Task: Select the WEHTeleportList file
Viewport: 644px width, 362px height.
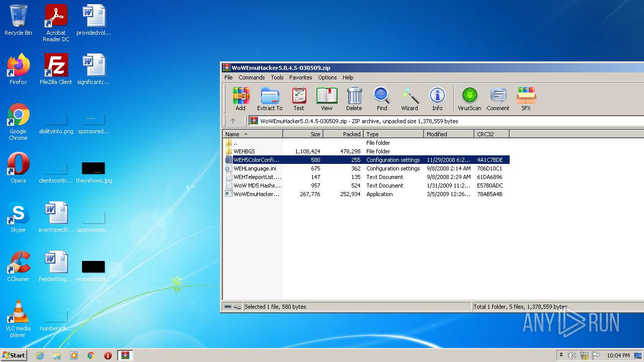Action: pos(366,177)
